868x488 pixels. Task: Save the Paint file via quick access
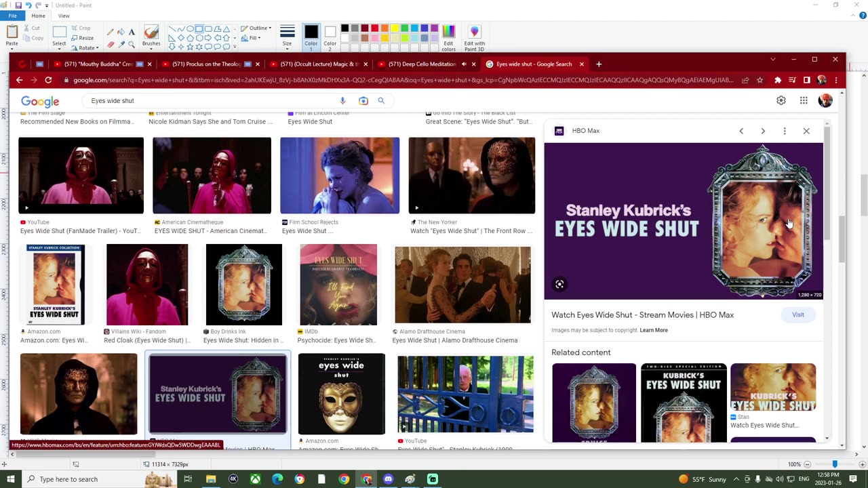click(18, 5)
